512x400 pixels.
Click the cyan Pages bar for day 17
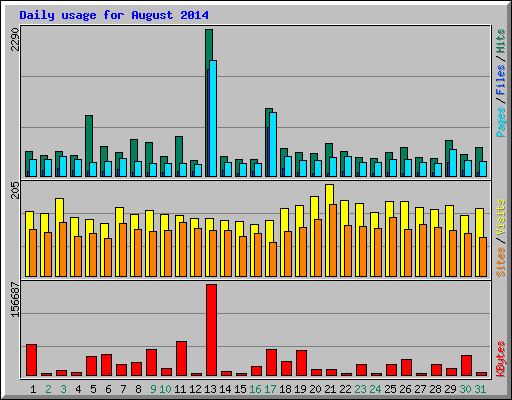point(273,144)
